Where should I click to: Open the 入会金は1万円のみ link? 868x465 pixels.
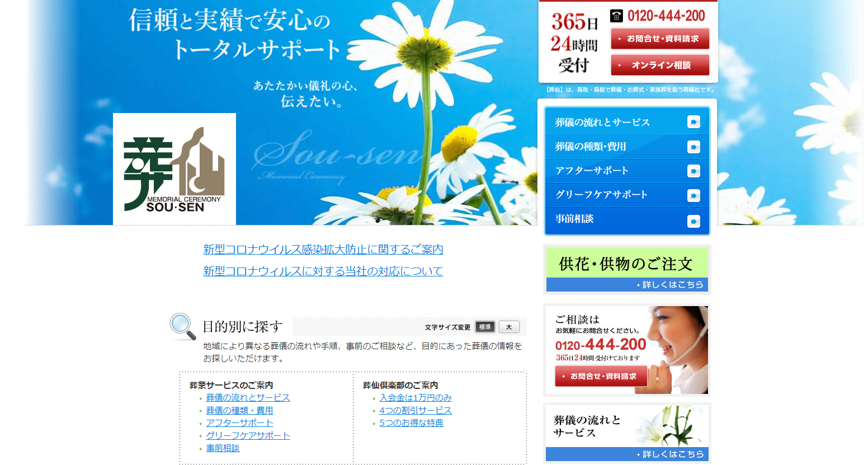[415, 398]
